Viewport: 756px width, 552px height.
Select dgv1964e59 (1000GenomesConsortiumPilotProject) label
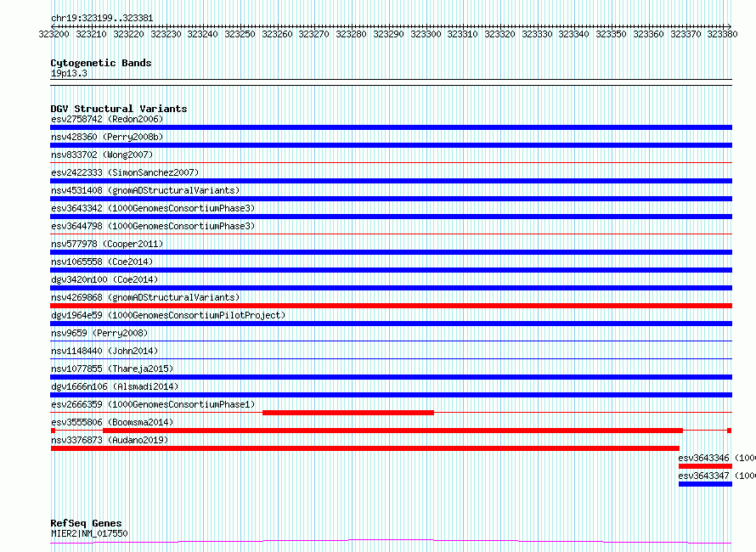coord(168,315)
